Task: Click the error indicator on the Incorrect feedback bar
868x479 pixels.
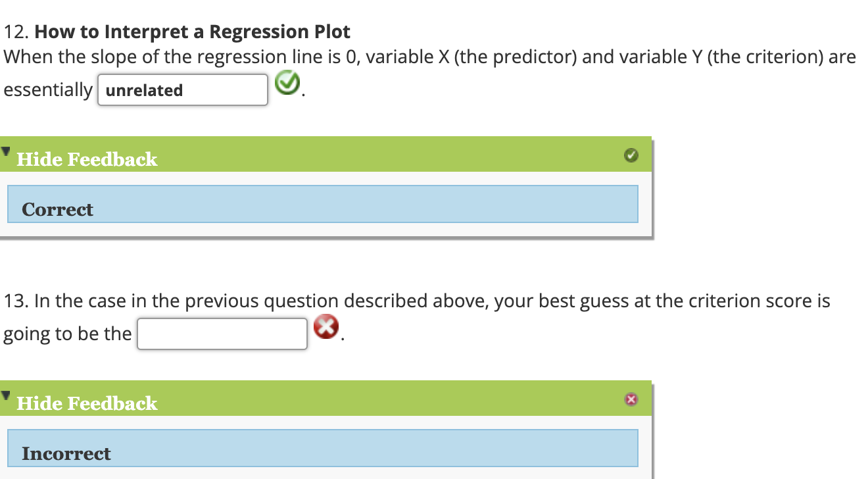Action: tap(631, 399)
